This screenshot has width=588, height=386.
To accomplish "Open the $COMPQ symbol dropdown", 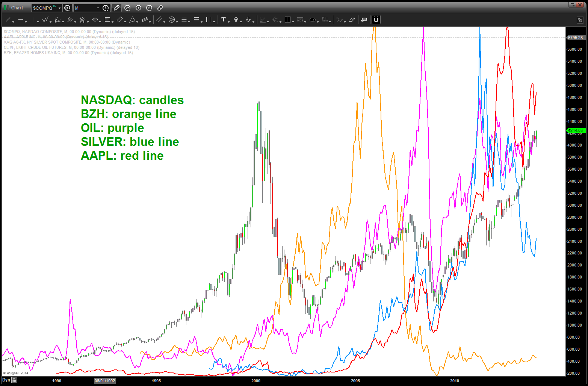I will click(x=59, y=8).
